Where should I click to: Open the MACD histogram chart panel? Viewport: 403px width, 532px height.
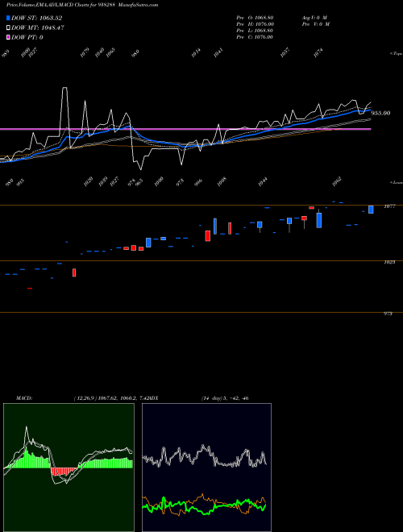tap(69, 468)
